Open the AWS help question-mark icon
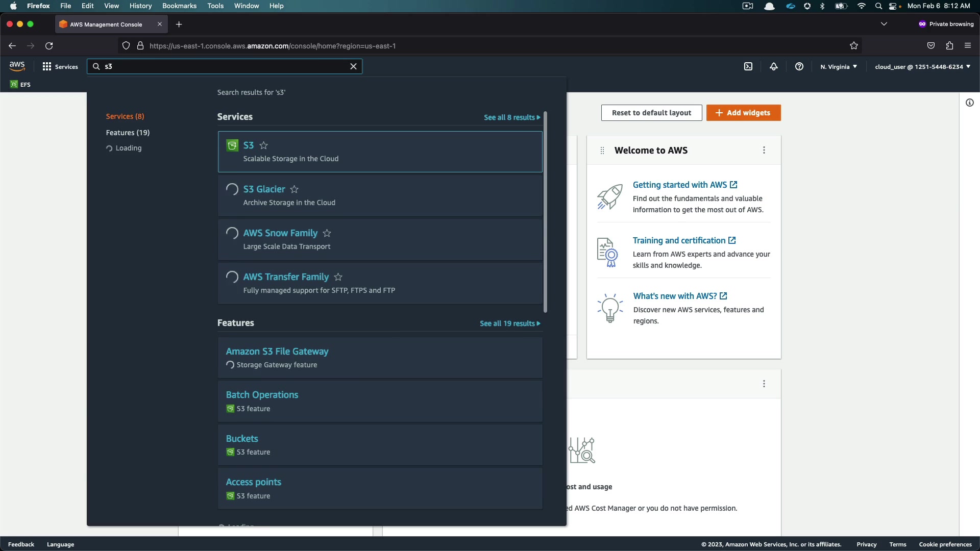 point(799,66)
